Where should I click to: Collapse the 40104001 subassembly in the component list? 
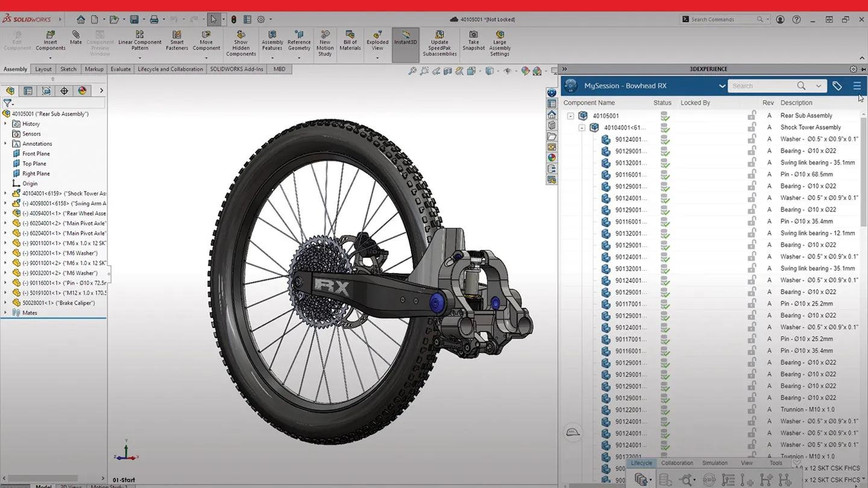582,127
